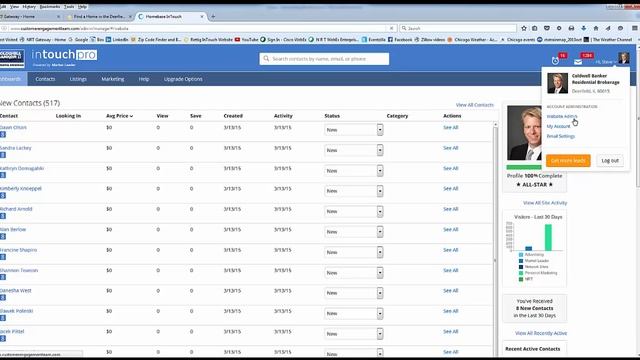Screen dimensions: 640x360
Task: Click the print icon in browser toolbar
Action: [x=571, y=28]
